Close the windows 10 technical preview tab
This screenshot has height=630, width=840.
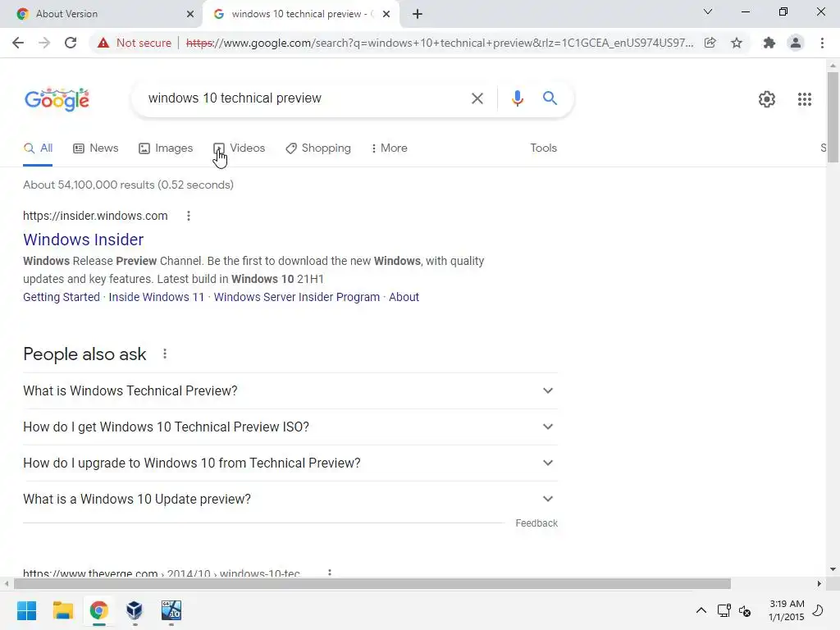click(386, 14)
